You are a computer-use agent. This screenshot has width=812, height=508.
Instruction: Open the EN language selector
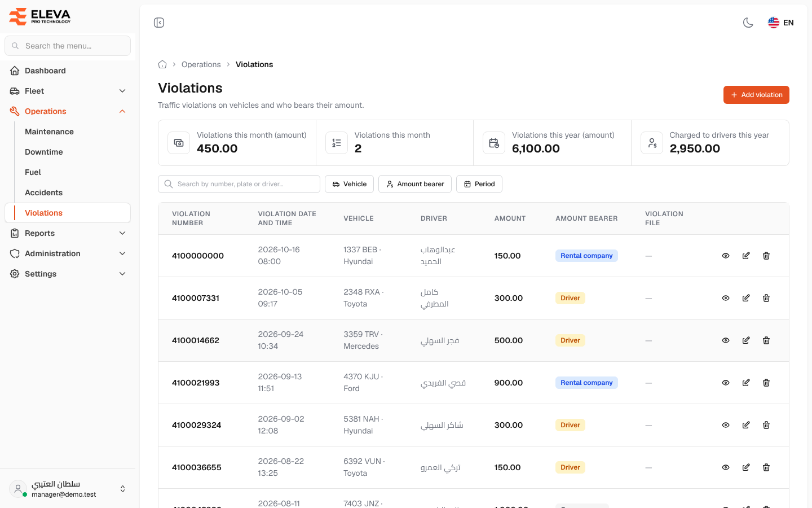pyautogui.click(x=781, y=23)
